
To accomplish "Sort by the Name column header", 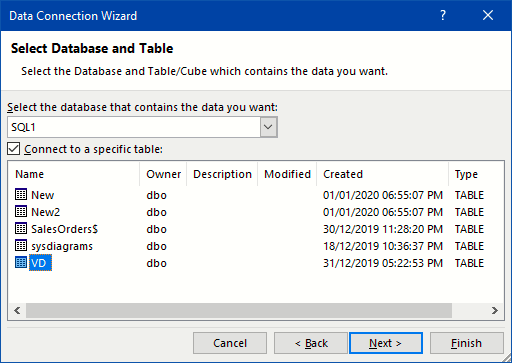I will [x=73, y=174].
